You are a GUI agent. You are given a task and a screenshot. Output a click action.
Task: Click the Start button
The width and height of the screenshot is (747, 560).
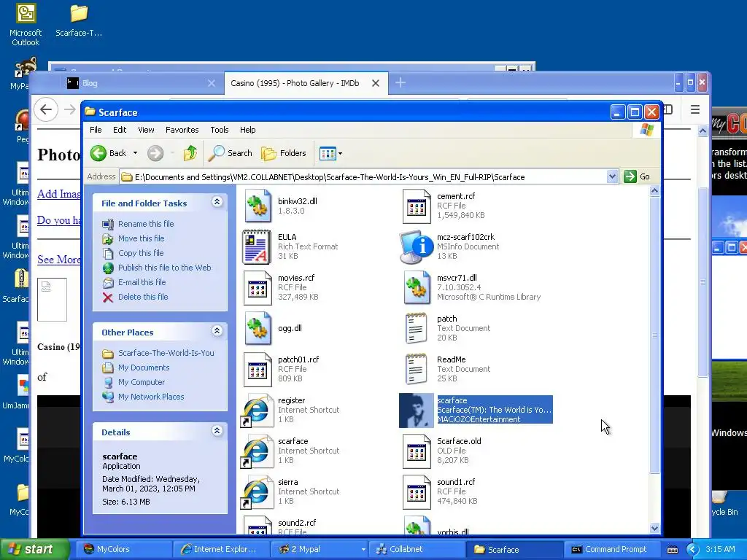pos(35,550)
